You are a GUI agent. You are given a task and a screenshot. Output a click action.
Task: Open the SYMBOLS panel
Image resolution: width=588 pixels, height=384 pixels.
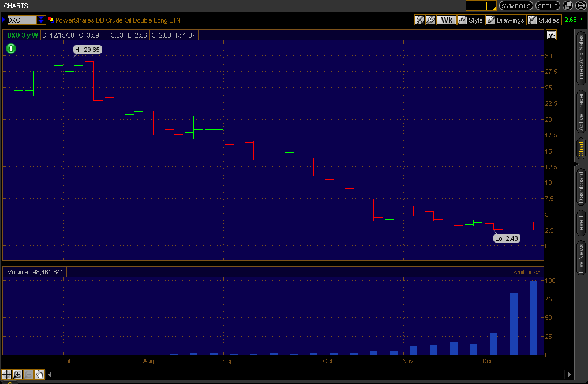coord(516,6)
